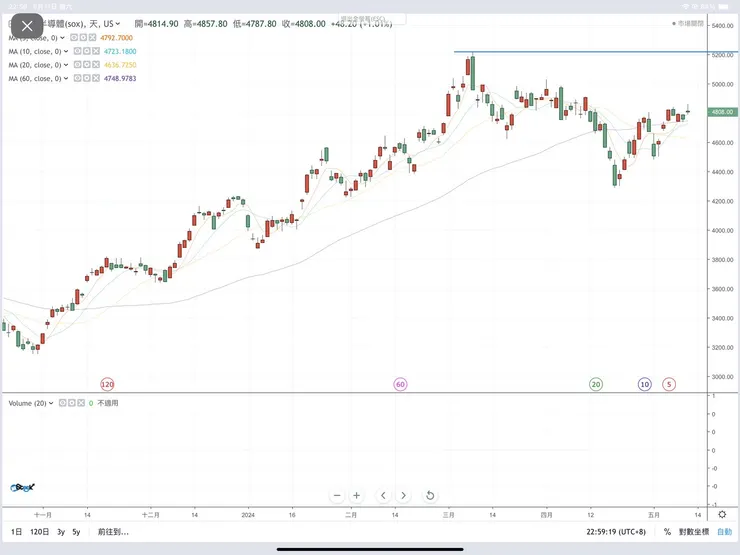Click the pink 60 circle marker

(x=400, y=384)
